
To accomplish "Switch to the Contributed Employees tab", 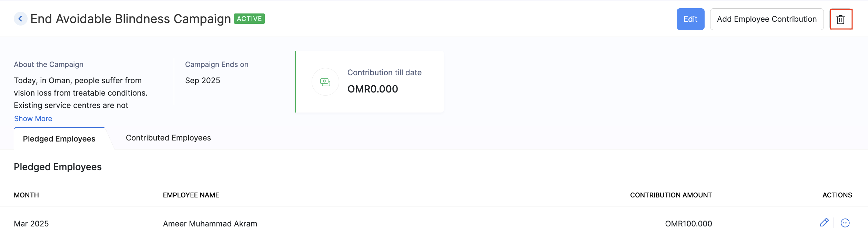I will [x=168, y=138].
